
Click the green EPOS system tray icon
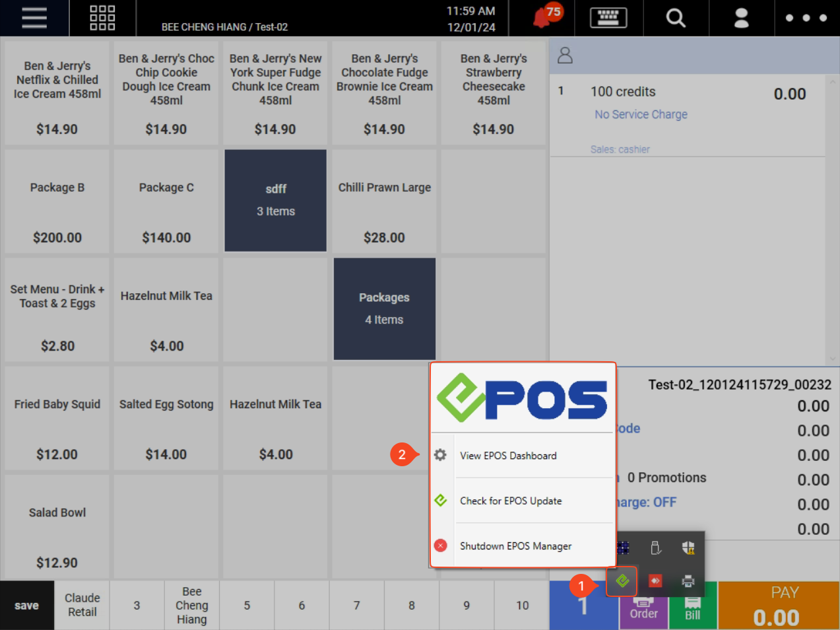click(x=622, y=581)
